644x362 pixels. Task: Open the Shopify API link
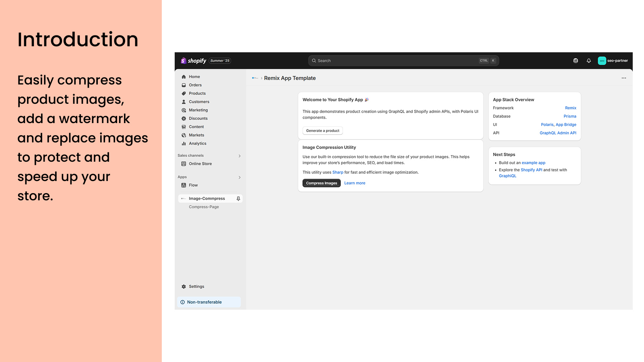[x=531, y=170]
